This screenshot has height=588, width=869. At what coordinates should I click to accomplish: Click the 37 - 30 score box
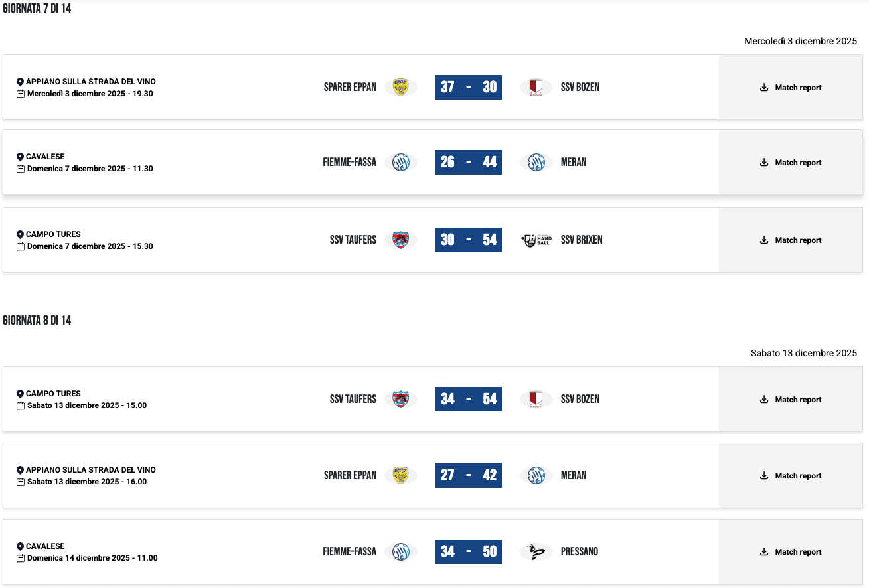[x=469, y=88]
